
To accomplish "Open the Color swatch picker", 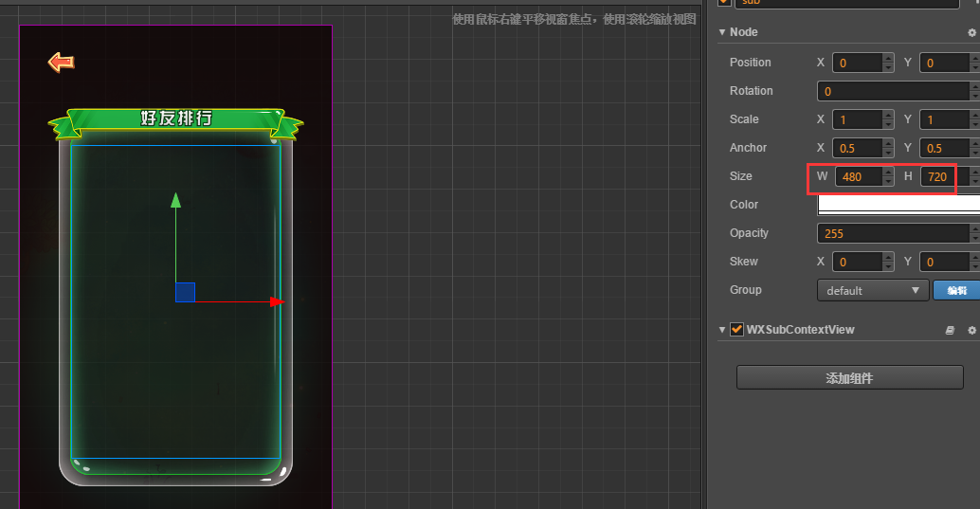I will pos(898,204).
